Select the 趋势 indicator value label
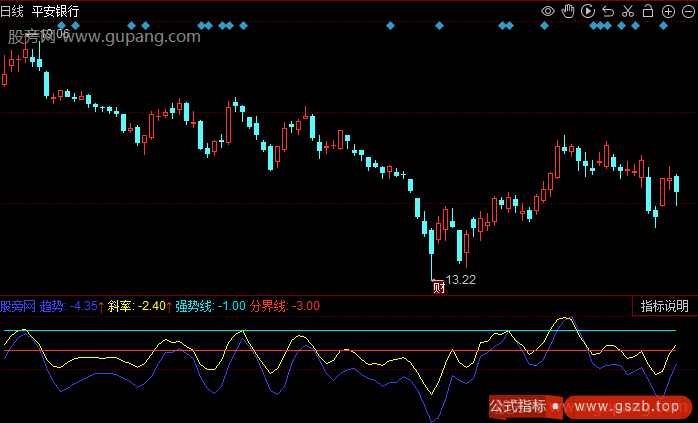Screen dimensions: 698x423 (x=70, y=306)
